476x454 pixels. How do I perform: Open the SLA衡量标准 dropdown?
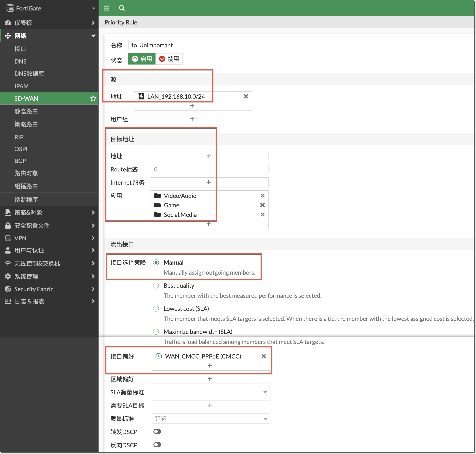211,392
